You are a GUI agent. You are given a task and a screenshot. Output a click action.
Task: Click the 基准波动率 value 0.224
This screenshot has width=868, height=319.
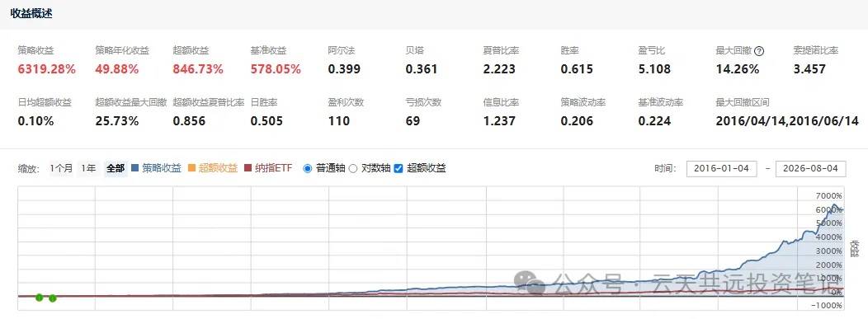[653, 120]
